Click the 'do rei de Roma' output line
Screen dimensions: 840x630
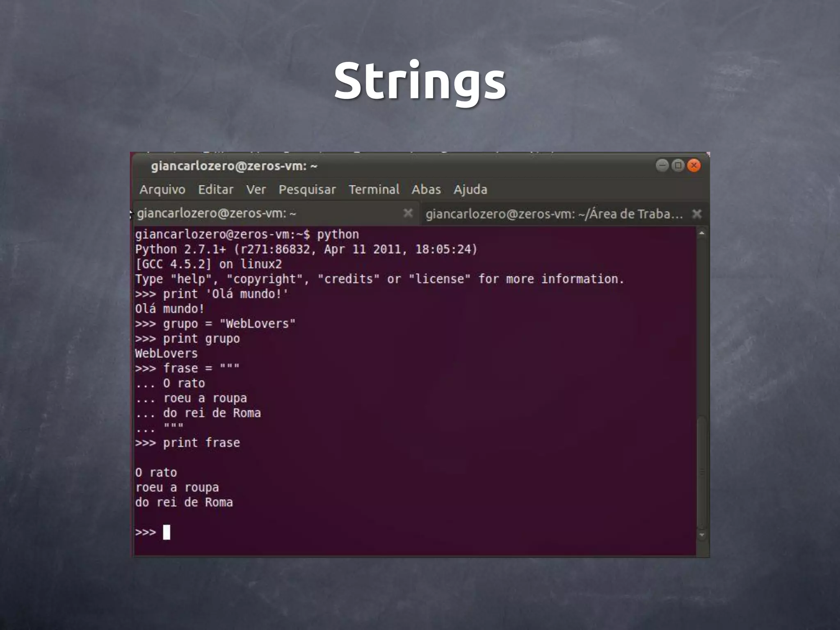pyautogui.click(x=184, y=502)
